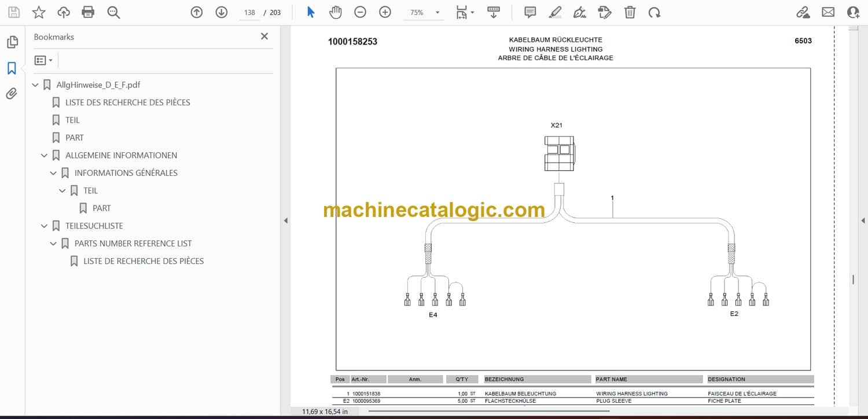Screen dimensions: 868x419
Task: Add a sticky note comment
Action: (x=529, y=12)
